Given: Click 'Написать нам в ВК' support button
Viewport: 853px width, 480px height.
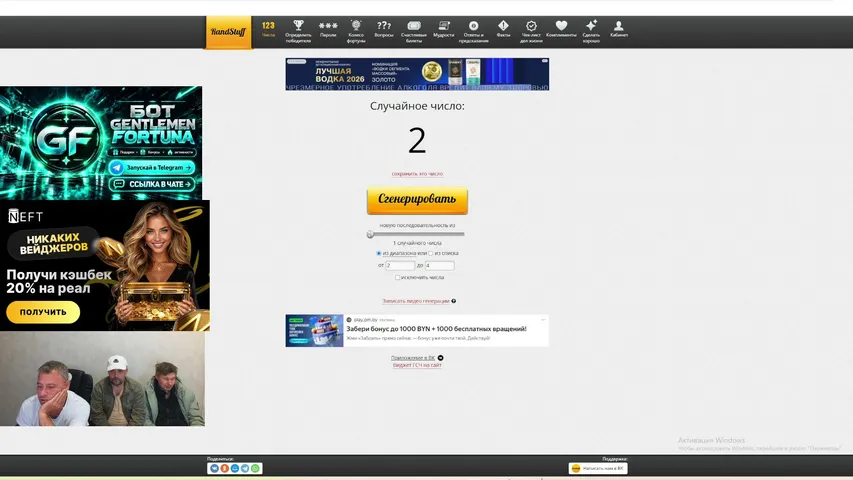Looking at the screenshot, I should 598,469.
